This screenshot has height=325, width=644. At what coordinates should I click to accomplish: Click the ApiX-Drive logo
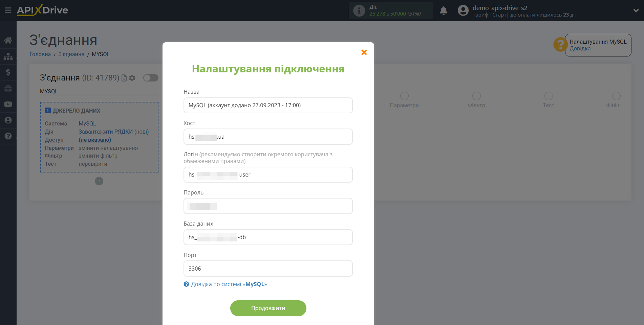(x=42, y=10)
